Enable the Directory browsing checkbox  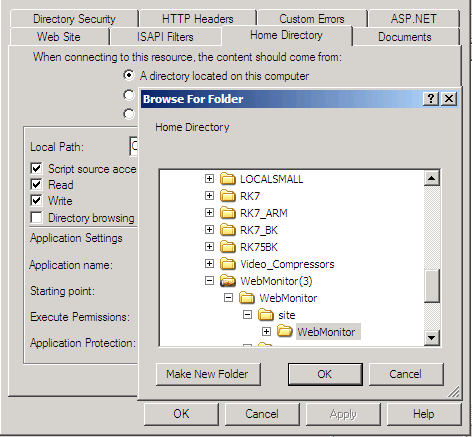[36, 218]
